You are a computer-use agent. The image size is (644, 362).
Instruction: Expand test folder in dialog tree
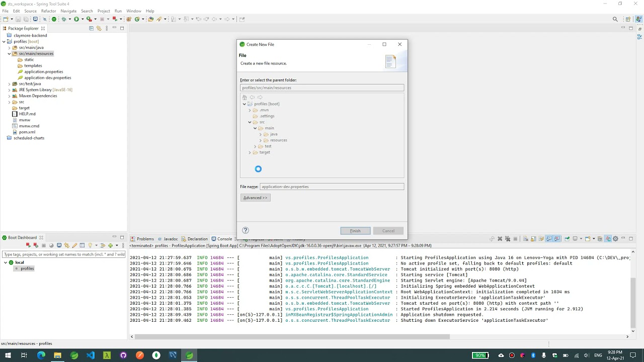(255, 146)
